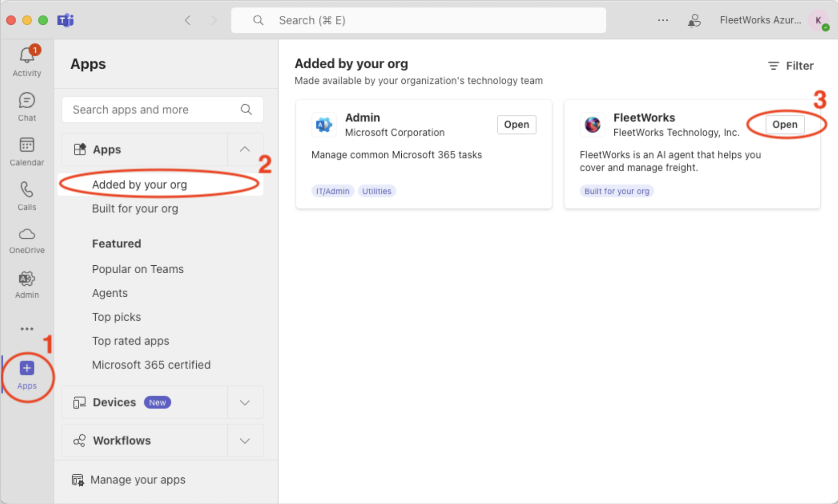Click the Devices section header label
The height and width of the screenshot is (504, 838).
tap(114, 402)
